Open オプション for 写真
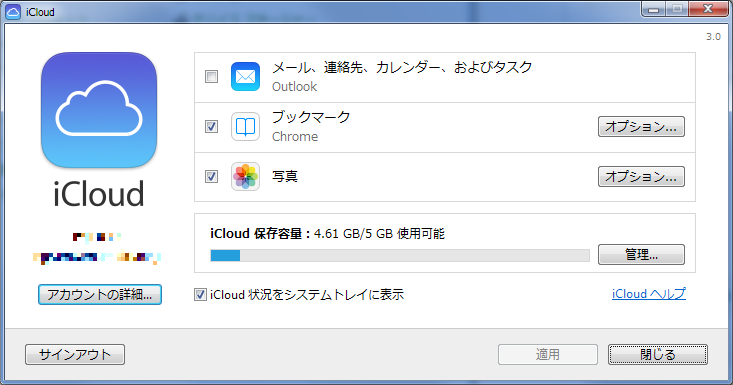This screenshot has width=733, height=385. 641,177
